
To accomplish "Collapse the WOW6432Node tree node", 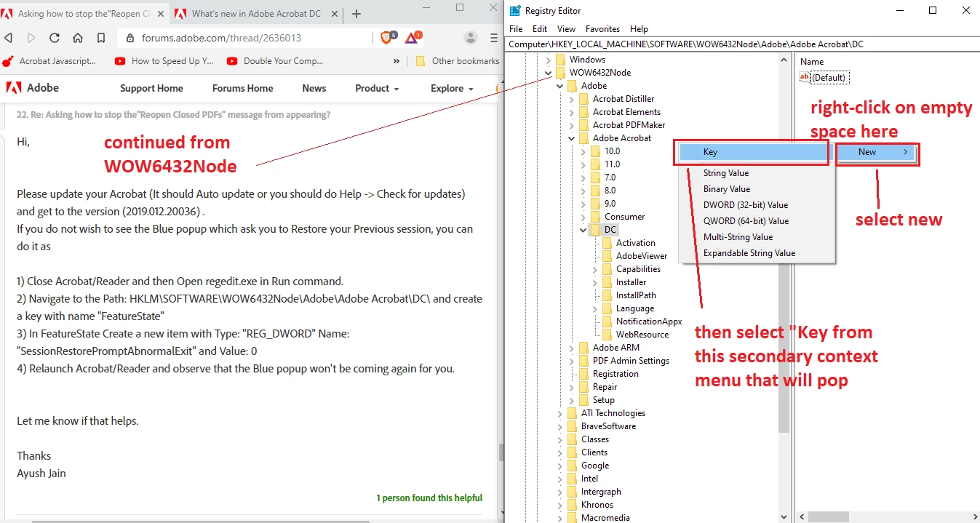I will click(x=548, y=73).
